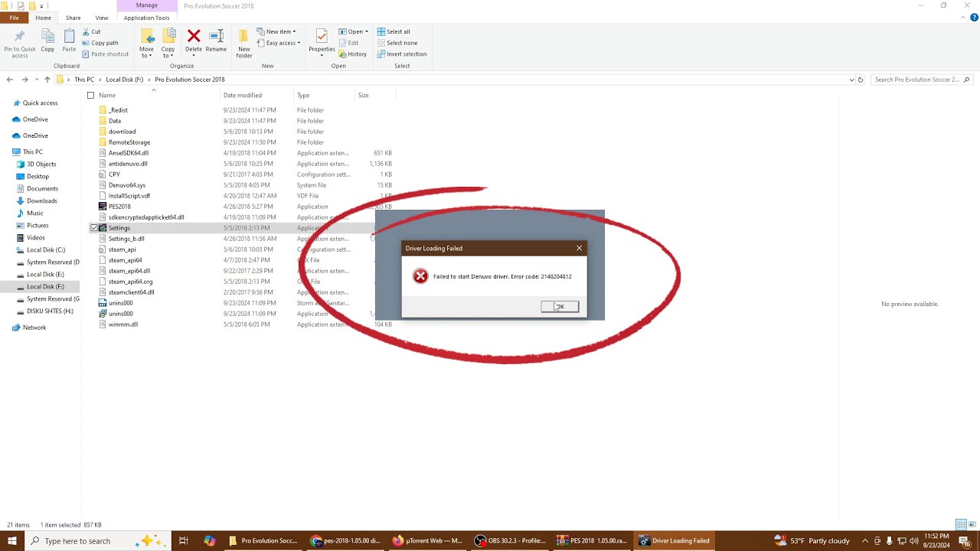Screen dimensions: 980x551
Task: Click OK in Driver Loading Failed dialog
Action: click(x=560, y=307)
